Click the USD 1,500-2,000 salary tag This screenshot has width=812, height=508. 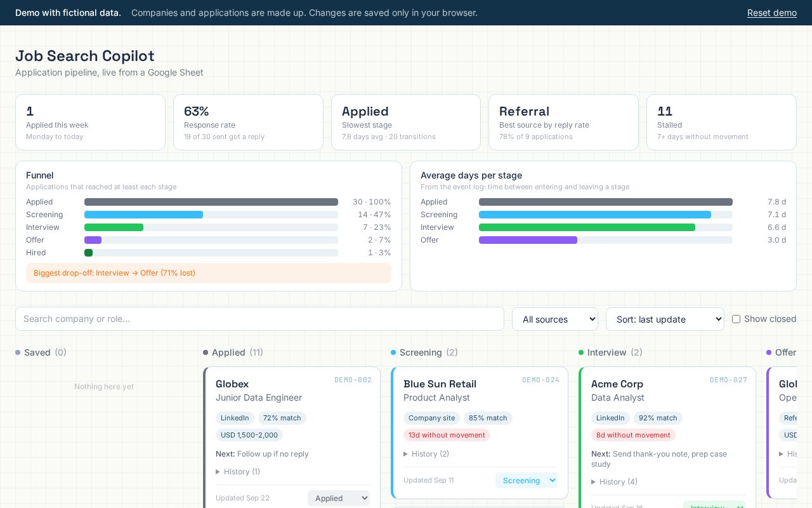click(x=249, y=435)
